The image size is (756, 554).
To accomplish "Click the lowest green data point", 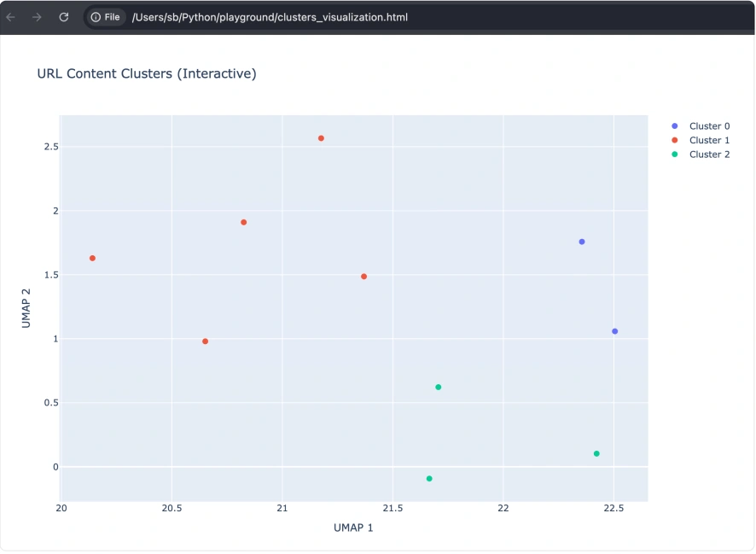I will pyautogui.click(x=429, y=479).
